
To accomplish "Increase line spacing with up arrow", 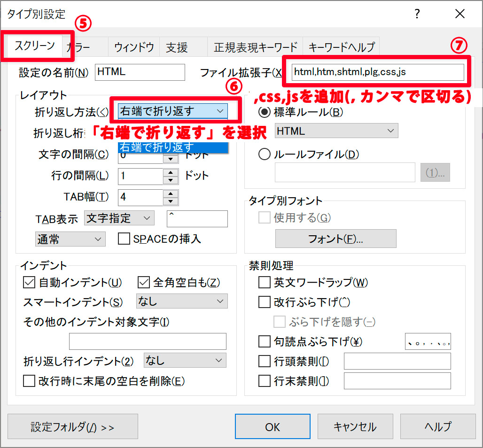I will 171,172.
